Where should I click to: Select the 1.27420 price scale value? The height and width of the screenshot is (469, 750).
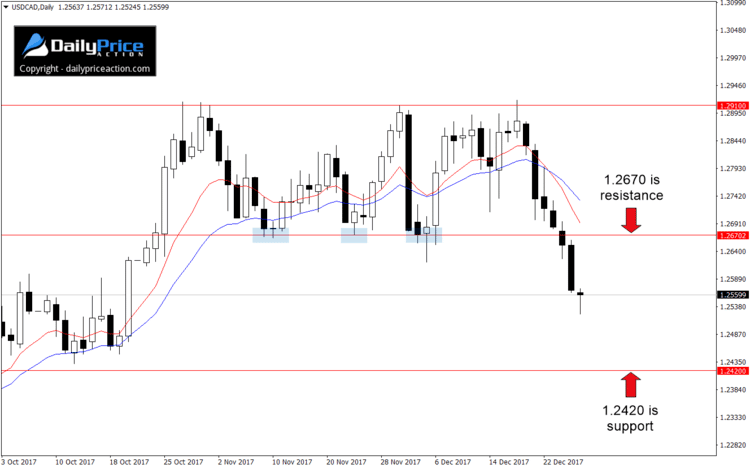click(733, 196)
